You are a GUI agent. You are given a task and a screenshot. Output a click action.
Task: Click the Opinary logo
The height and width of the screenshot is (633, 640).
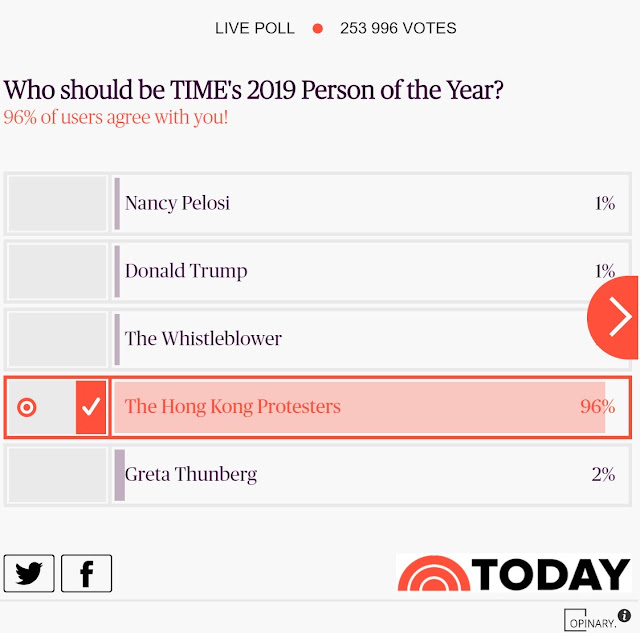pos(590,620)
